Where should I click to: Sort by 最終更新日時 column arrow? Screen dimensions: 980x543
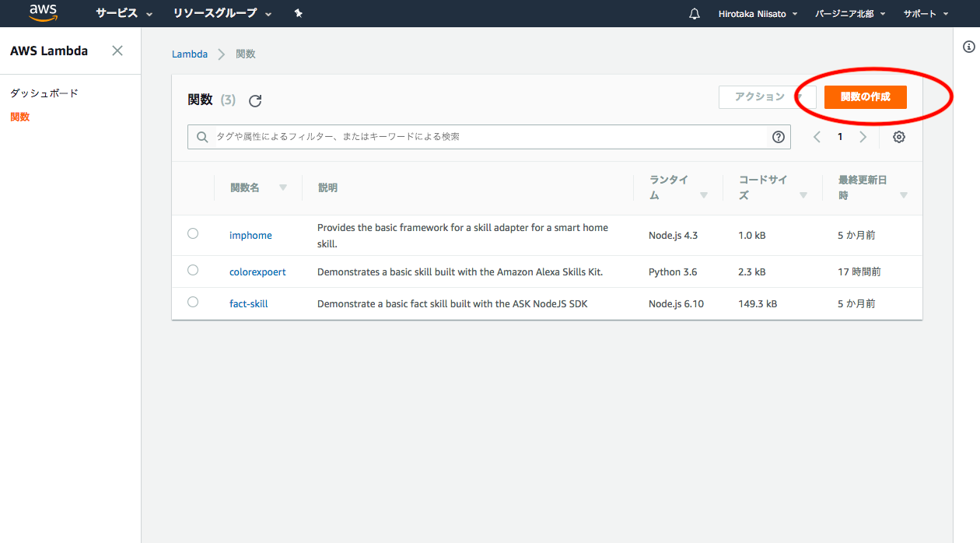(x=904, y=195)
